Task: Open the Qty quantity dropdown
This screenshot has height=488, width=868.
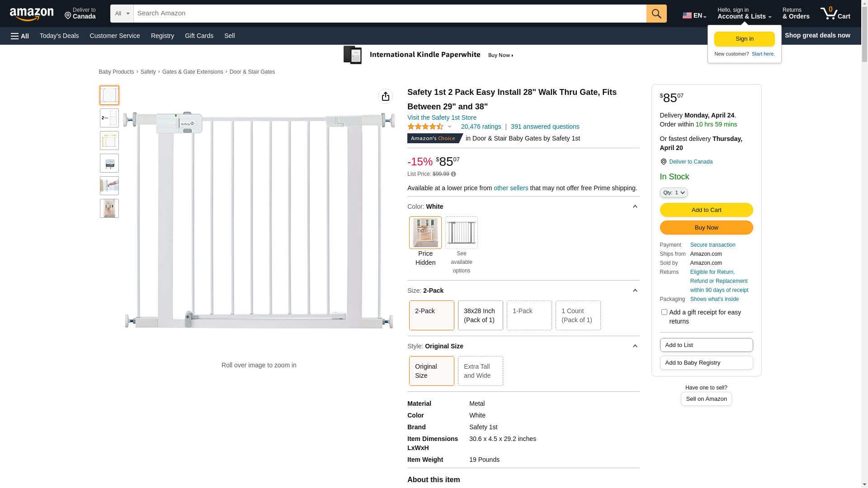Action: (x=673, y=192)
